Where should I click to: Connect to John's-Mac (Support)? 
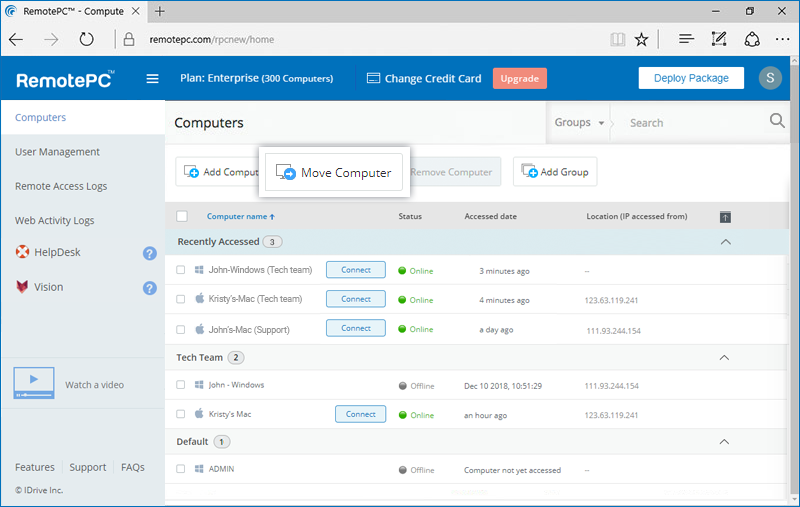(x=356, y=328)
